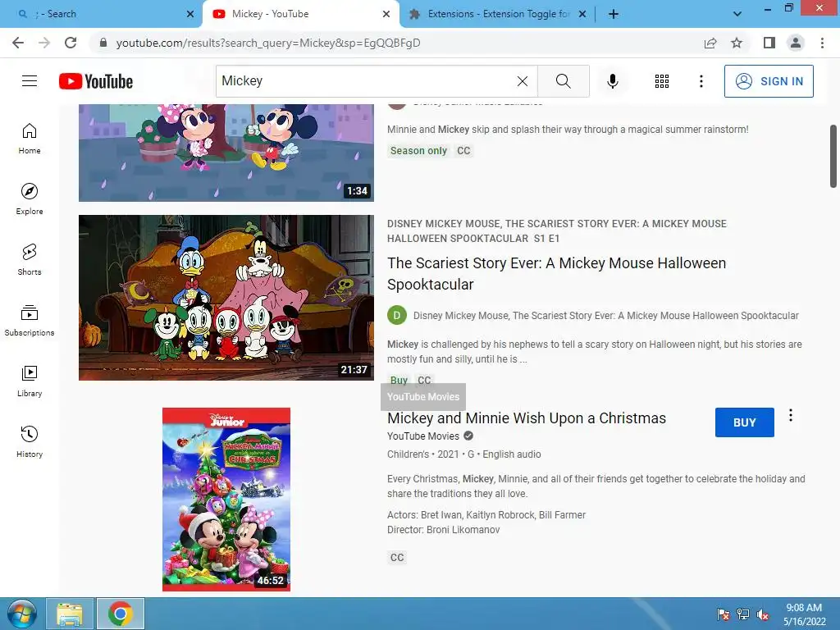The image size is (840, 630).
Task: Click the YouTube logo
Action: coord(96,81)
